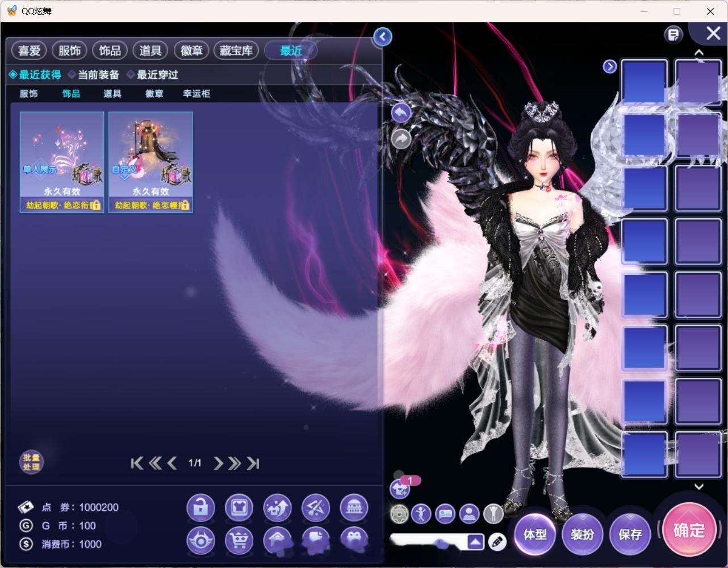
Task: Select the 最近获得 filter option
Action: [35, 74]
